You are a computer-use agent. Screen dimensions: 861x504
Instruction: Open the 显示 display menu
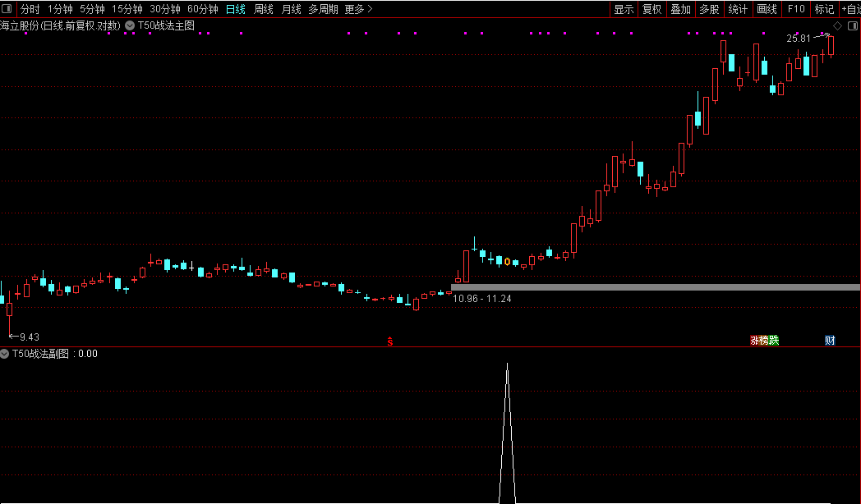tap(624, 9)
